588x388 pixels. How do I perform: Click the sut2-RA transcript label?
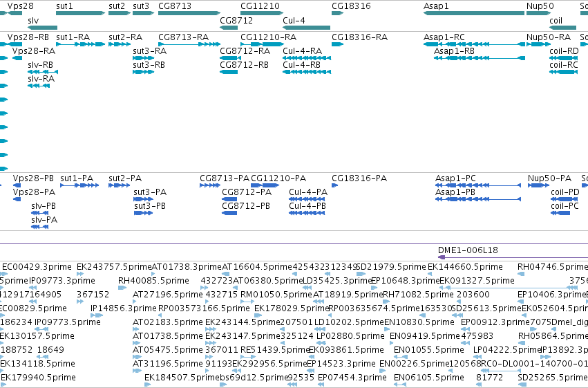point(125,37)
